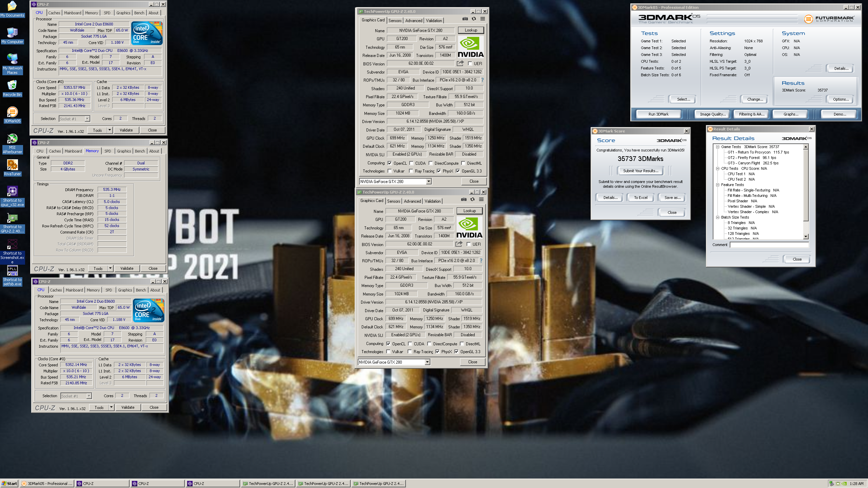868x488 pixels.
Task: Click Intel Core 2 Duo logo in top CPU-Z
Action: pyautogui.click(x=147, y=33)
